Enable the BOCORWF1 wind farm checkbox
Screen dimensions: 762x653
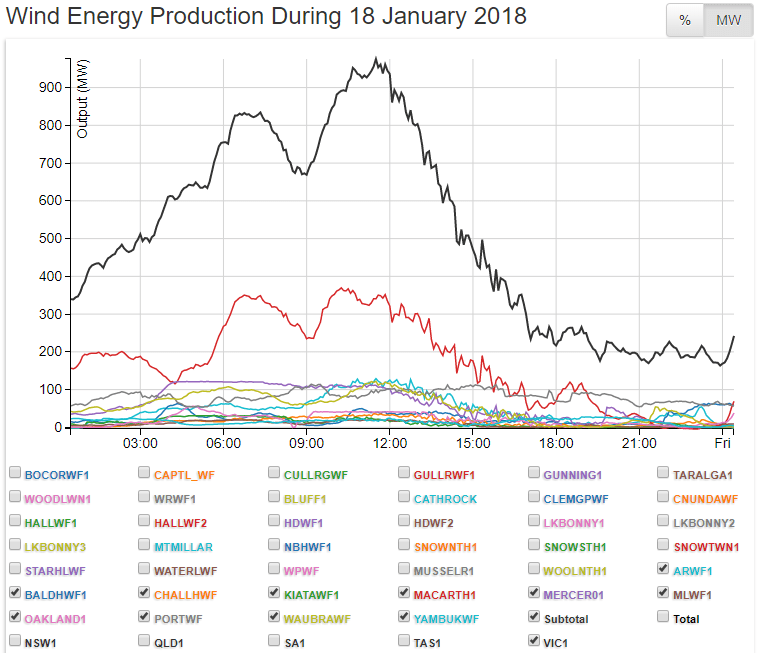point(15,473)
